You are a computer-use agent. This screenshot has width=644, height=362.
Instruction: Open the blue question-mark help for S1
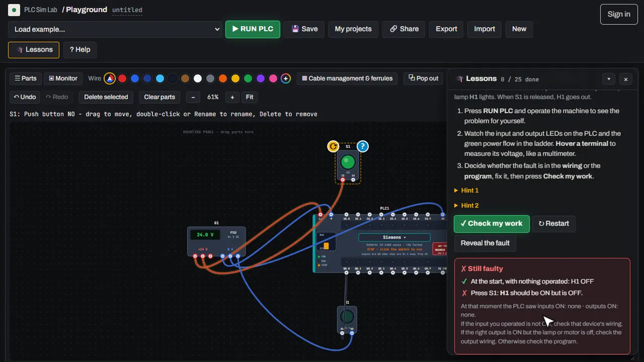(363, 146)
